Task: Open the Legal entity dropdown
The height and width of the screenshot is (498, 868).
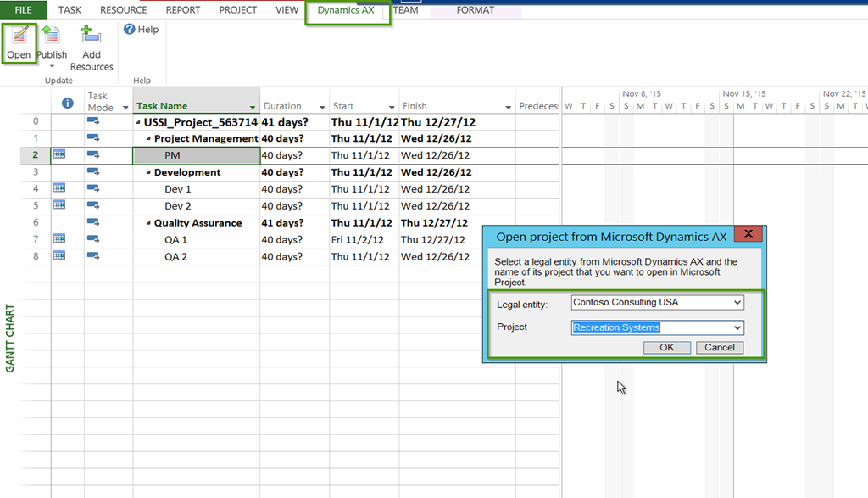Action: (736, 302)
